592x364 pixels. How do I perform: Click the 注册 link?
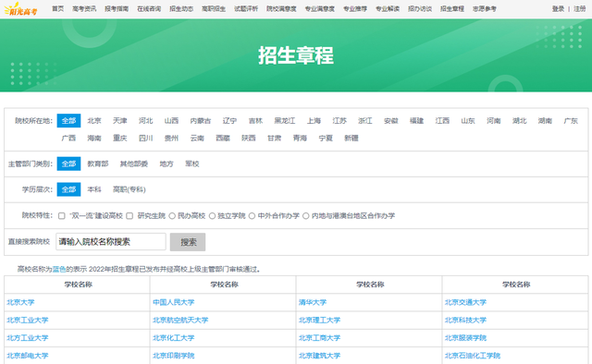[580, 8]
